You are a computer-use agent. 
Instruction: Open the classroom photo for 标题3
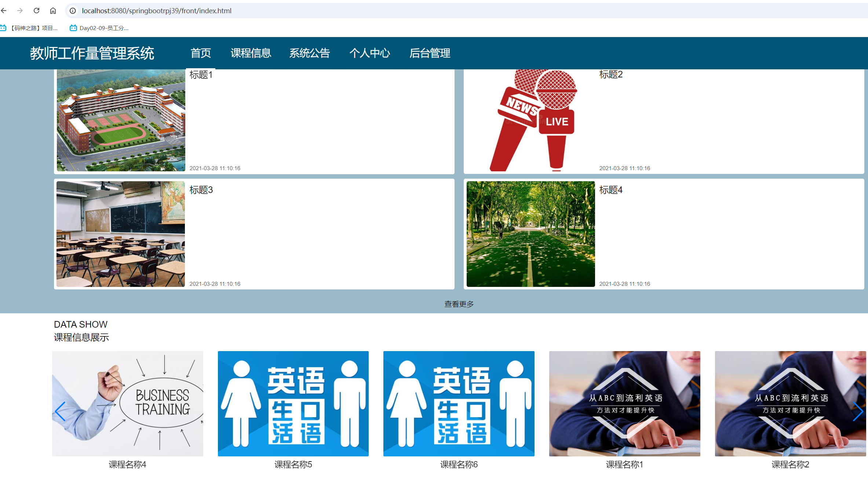pyautogui.click(x=121, y=234)
